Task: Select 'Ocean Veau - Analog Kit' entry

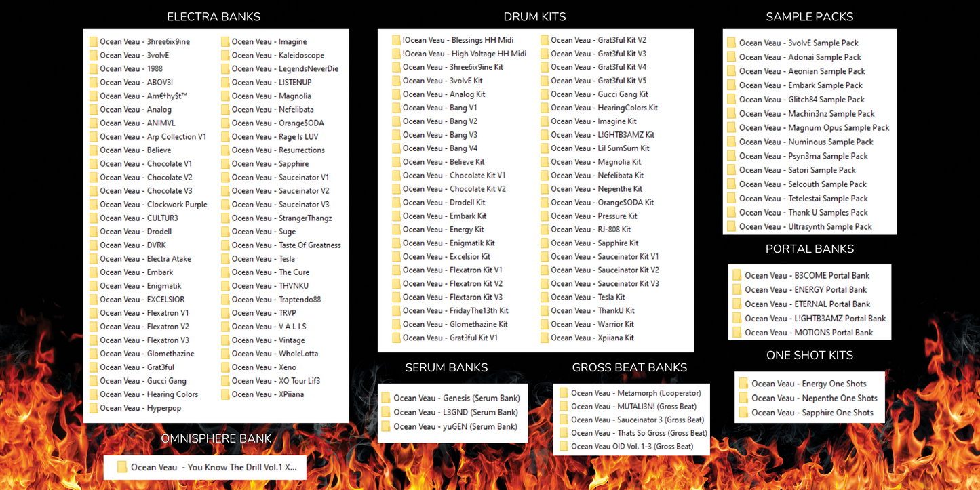Action: [444, 94]
